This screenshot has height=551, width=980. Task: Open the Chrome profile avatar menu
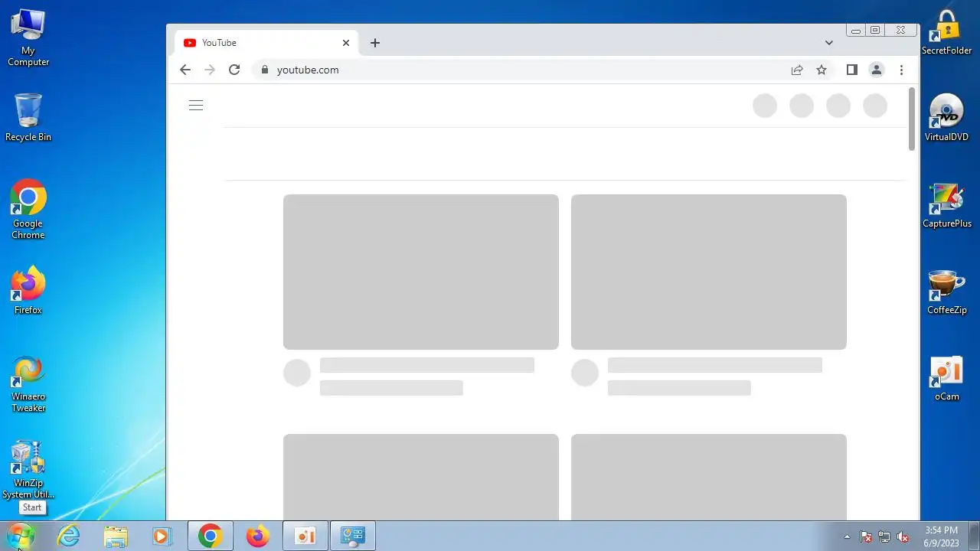[877, 70]
